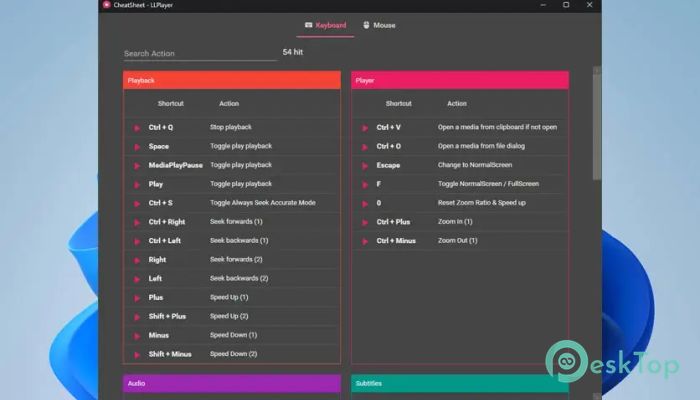
Task: Click the arrow icon beside Shift + Plus
Action: click(137, 317)
